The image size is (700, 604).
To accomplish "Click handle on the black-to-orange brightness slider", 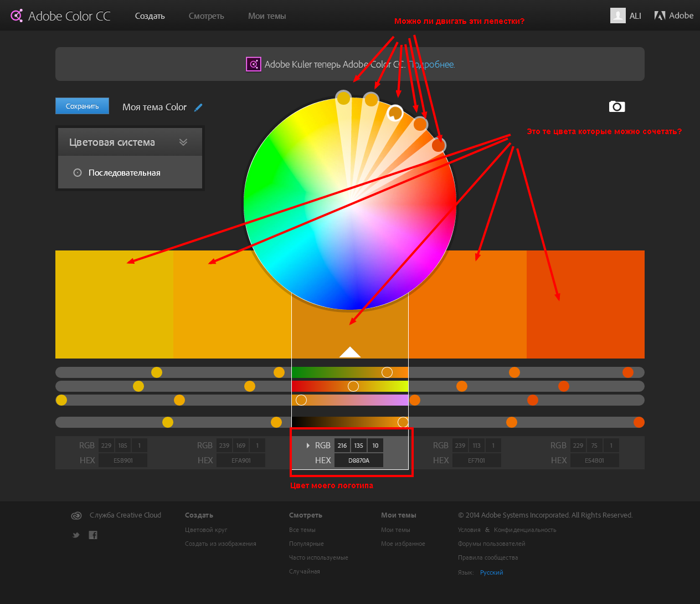I will [403, 422].
